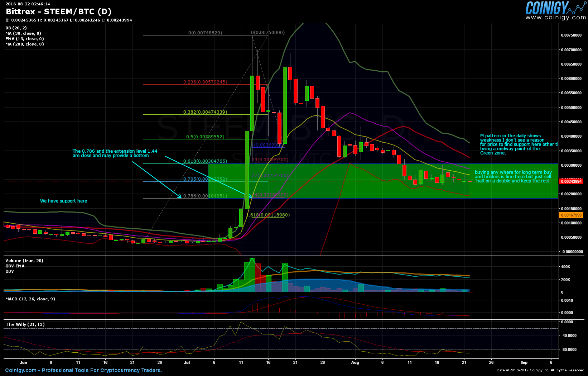Select the OBV EMA label
This screenshot has height=376, width=588.
(x=15, y=266)
